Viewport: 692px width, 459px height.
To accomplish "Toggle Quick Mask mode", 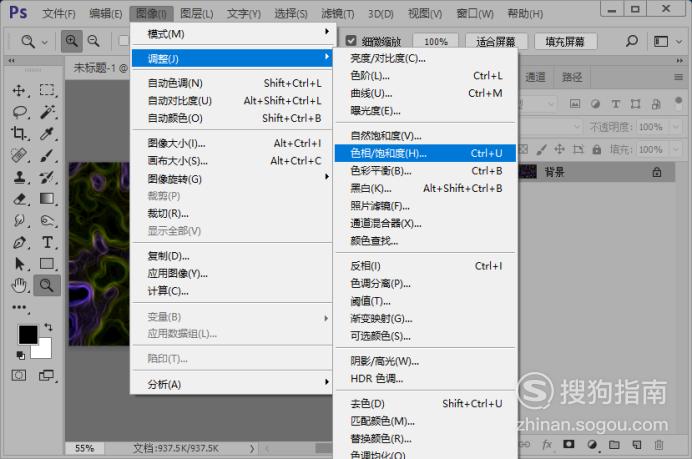I will coord(19,376).
